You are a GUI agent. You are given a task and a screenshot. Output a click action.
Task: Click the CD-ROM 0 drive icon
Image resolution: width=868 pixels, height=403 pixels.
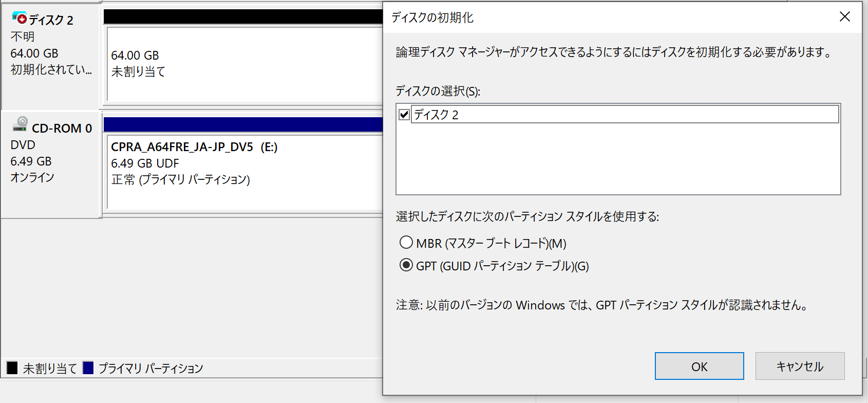21,123
